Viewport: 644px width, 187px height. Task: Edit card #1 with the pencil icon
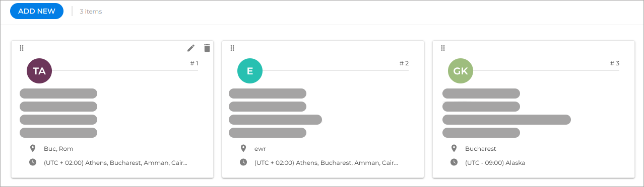point(191,48)
